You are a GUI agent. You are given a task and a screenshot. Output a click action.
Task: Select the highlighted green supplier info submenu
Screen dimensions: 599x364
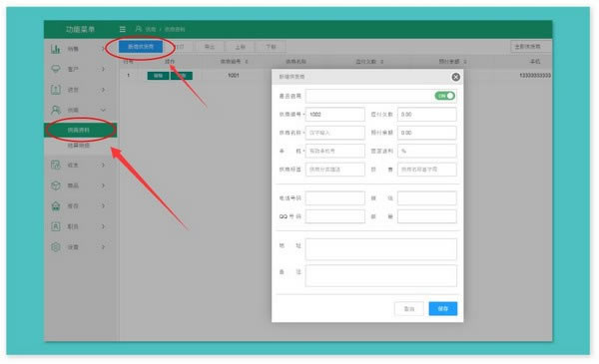[81, 130]
